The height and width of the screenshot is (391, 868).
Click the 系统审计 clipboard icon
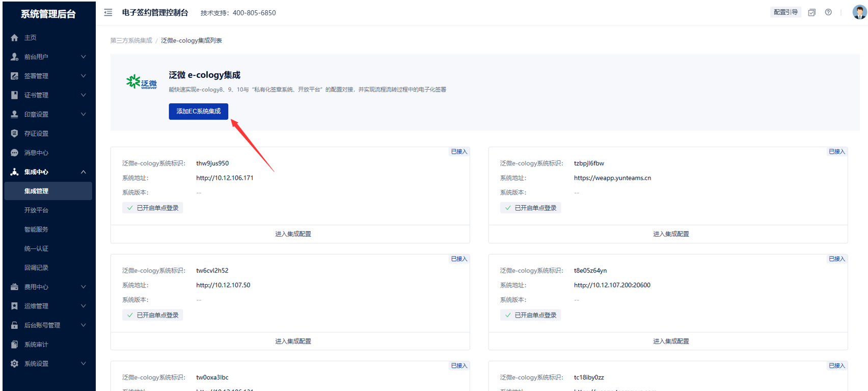coord(14,345)
